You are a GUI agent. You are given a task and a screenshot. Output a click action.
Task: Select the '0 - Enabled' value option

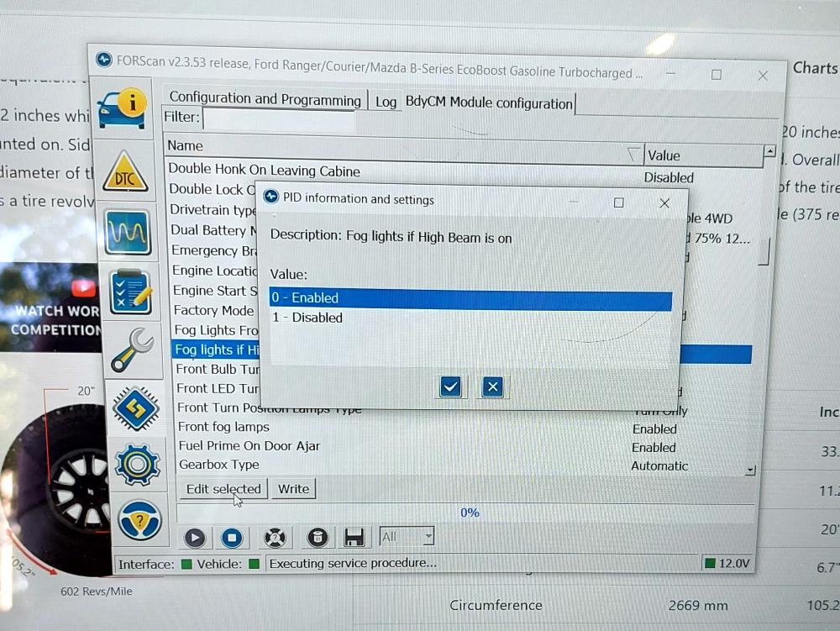tap(470, 298)
